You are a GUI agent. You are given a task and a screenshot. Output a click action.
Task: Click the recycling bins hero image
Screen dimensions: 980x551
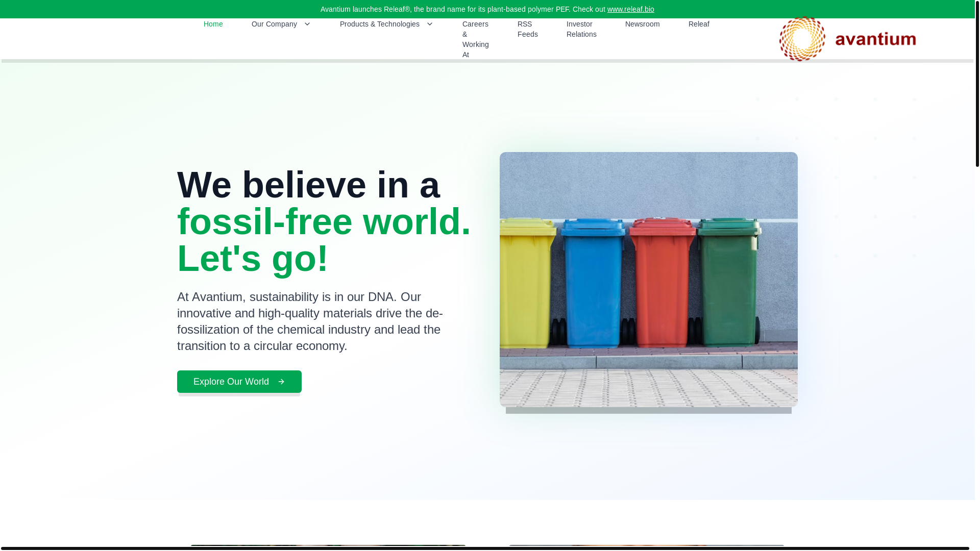(x=648, y=280)
